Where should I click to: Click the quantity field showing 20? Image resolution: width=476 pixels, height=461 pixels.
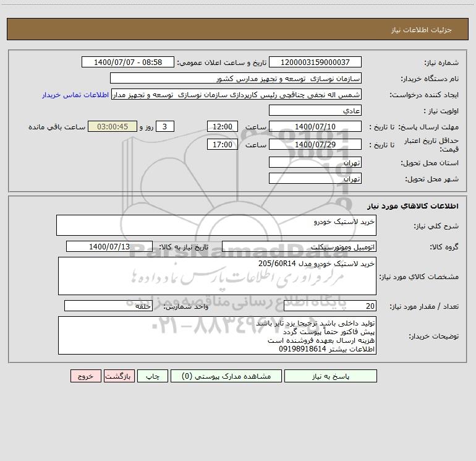coord(330,306)
